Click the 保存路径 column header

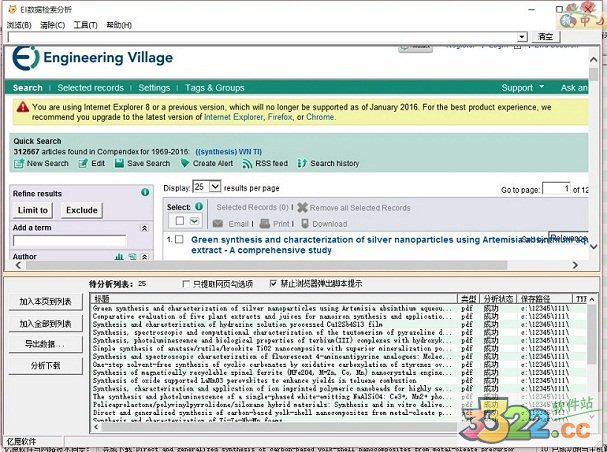(544, 298)
